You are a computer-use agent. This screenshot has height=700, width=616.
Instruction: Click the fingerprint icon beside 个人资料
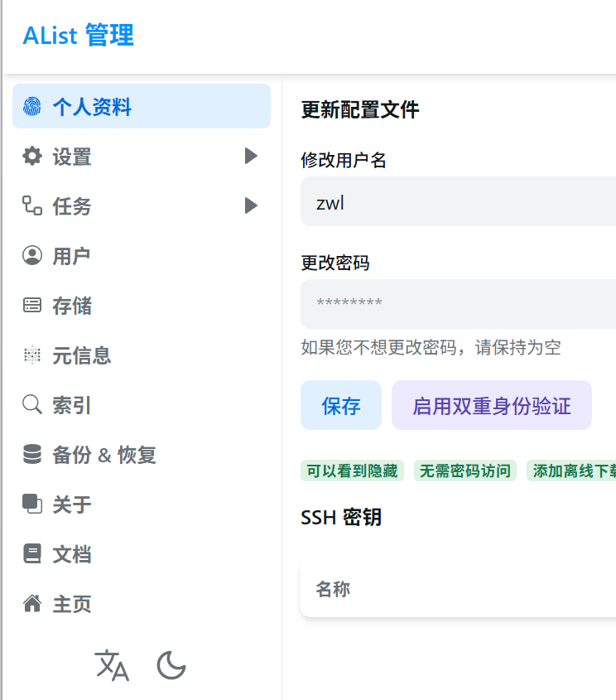tap(32, 107)
